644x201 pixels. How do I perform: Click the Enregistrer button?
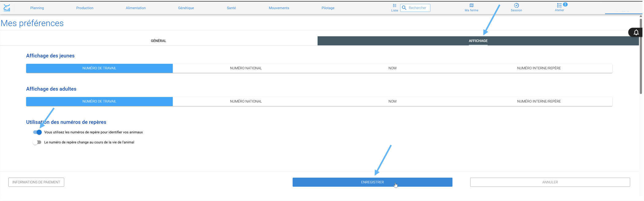click(x=372, y=182)
